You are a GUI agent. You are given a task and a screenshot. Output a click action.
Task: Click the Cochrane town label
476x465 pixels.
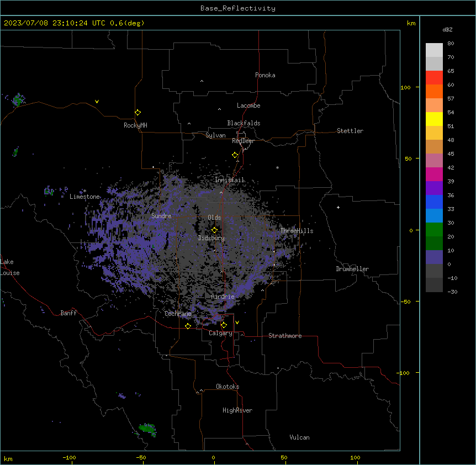tap(178, 314)
